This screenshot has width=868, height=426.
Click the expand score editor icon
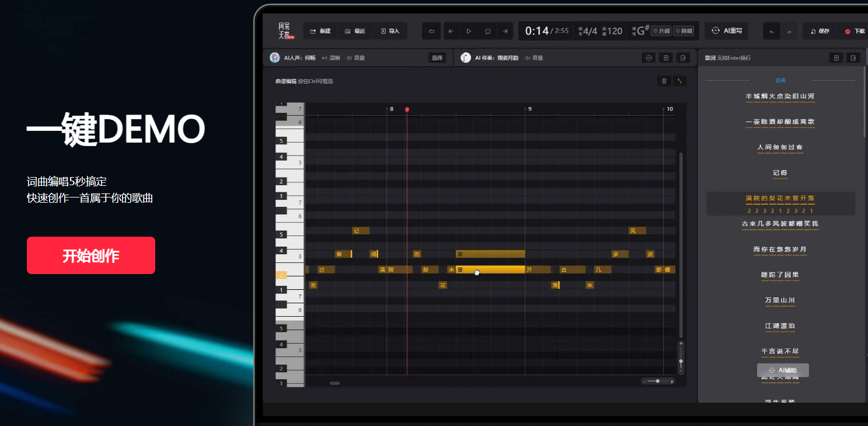[680, 81]
